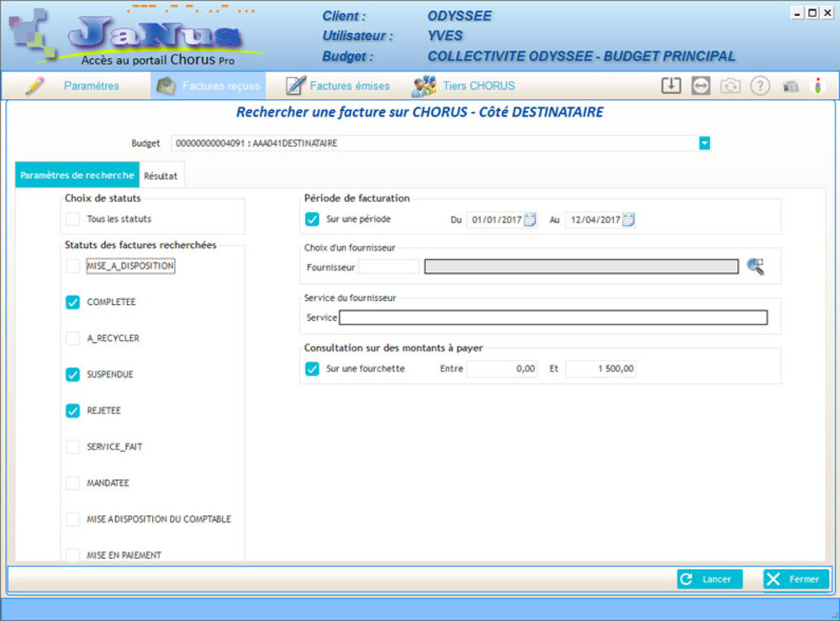This screenshot has width=840, height=621.
Task: Open help with the question mark icon
Action: tap(760, 86)
